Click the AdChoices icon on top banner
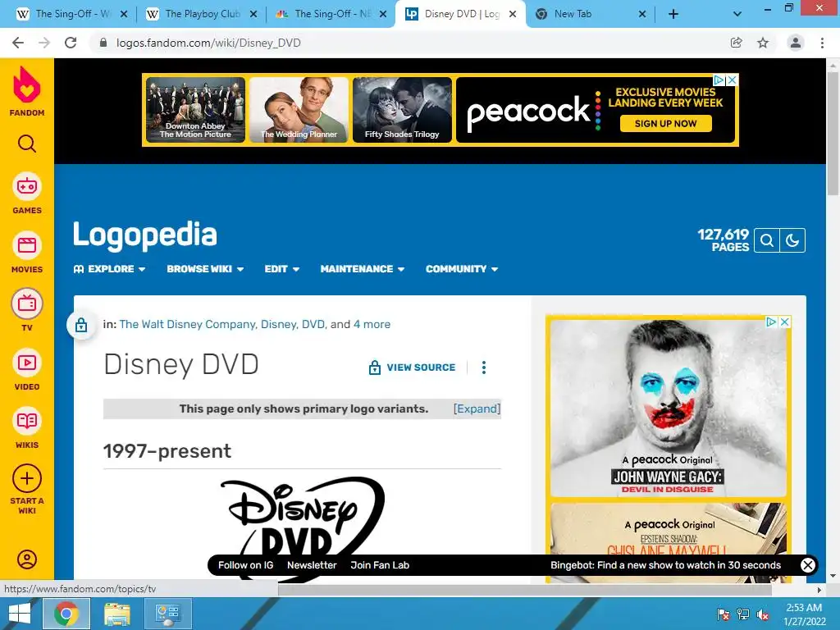The height and width of the screenshot is (630, 840). click(719, 80)
